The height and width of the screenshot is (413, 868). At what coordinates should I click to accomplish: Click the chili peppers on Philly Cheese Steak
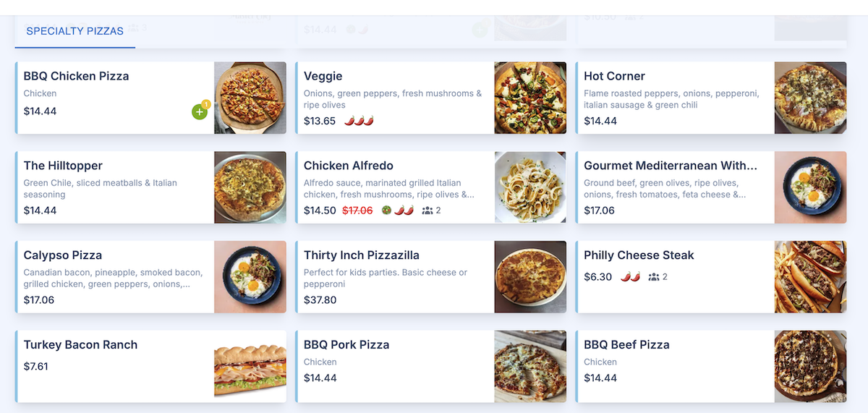631,277
